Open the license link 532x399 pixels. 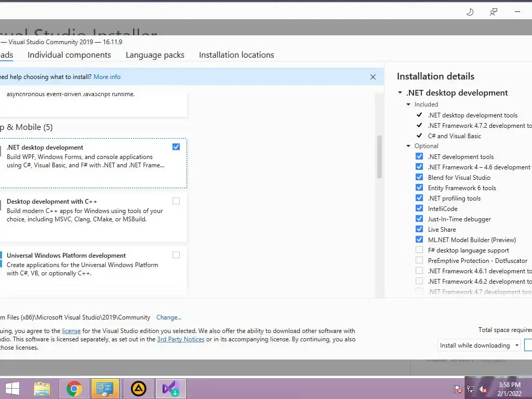(x=71, y=331)
